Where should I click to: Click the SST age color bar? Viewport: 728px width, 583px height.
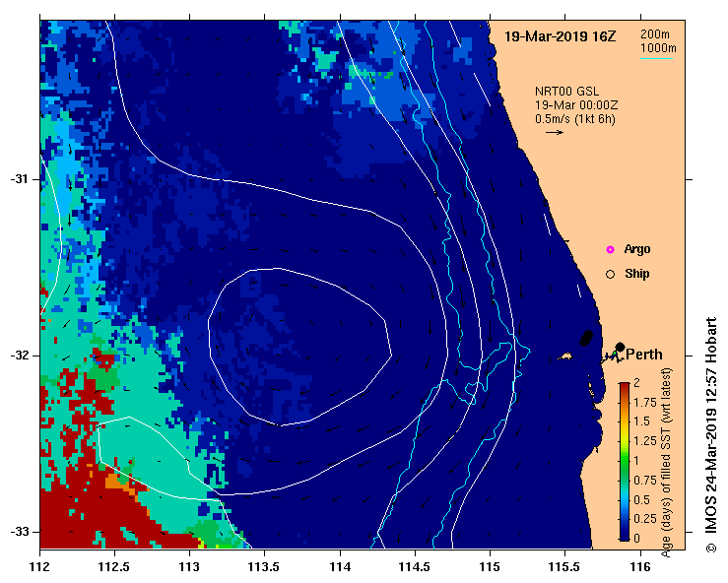click(625, 462)
